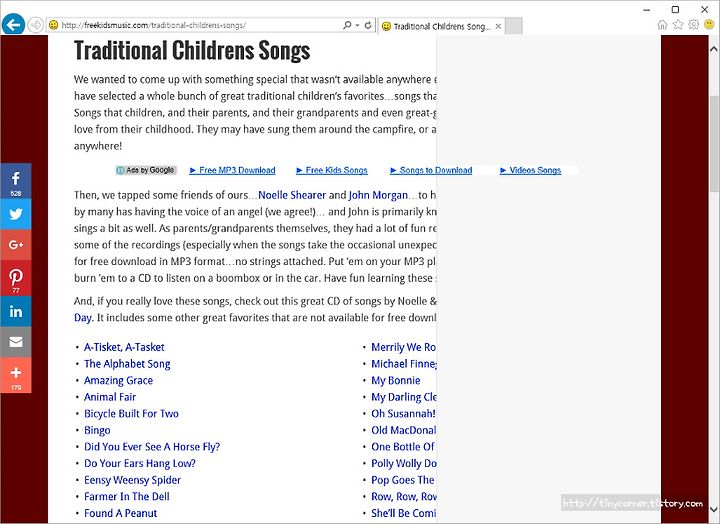Close the Traditional Childrens Songs tab

pyautogui.click(x=498, y=26)
